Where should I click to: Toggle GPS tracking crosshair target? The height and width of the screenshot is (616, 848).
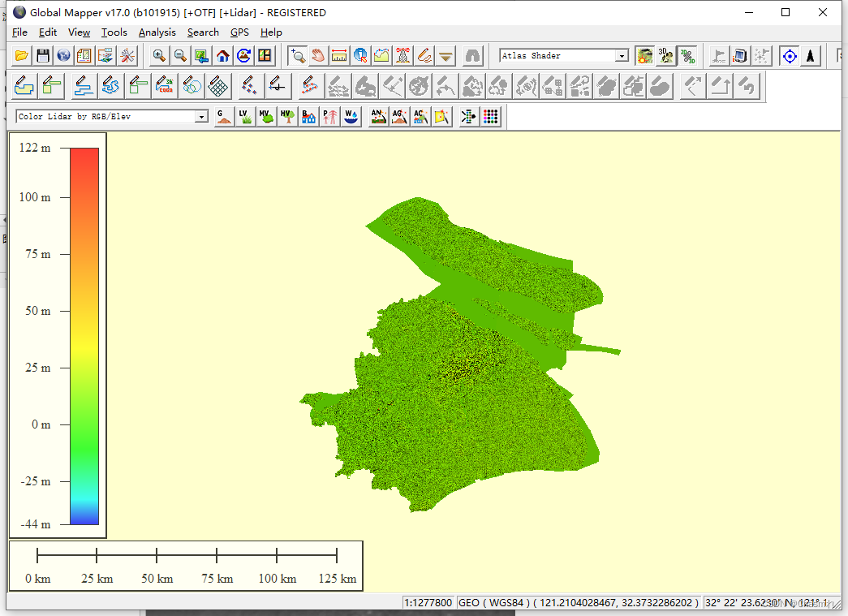click(790, 56)
